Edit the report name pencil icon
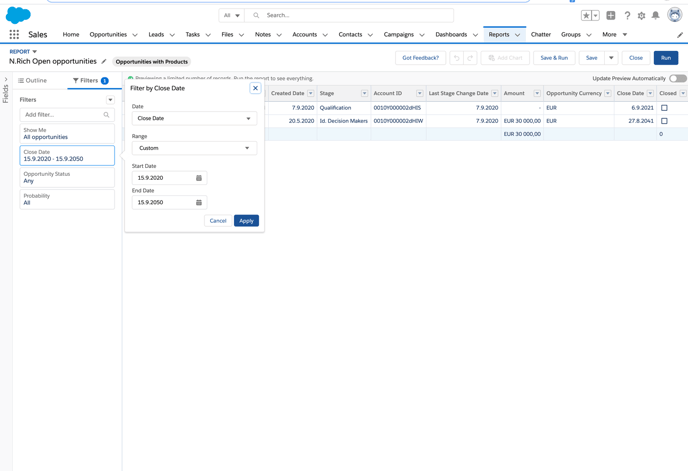 (x=104, y=61)
